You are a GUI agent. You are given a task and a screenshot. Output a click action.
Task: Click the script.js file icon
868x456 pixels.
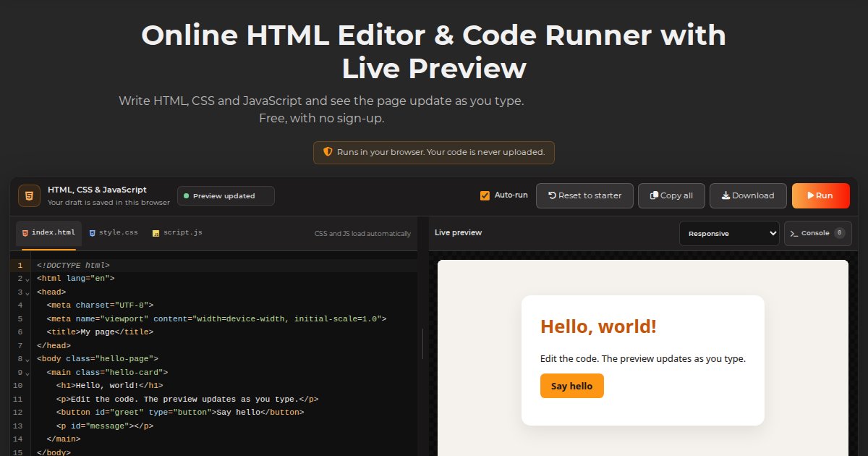tap(156, 233)
